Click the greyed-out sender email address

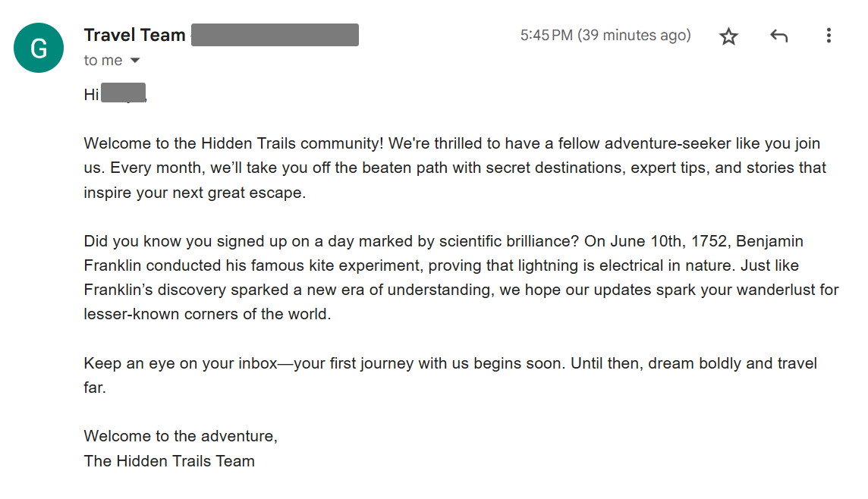tap(275, 35)
